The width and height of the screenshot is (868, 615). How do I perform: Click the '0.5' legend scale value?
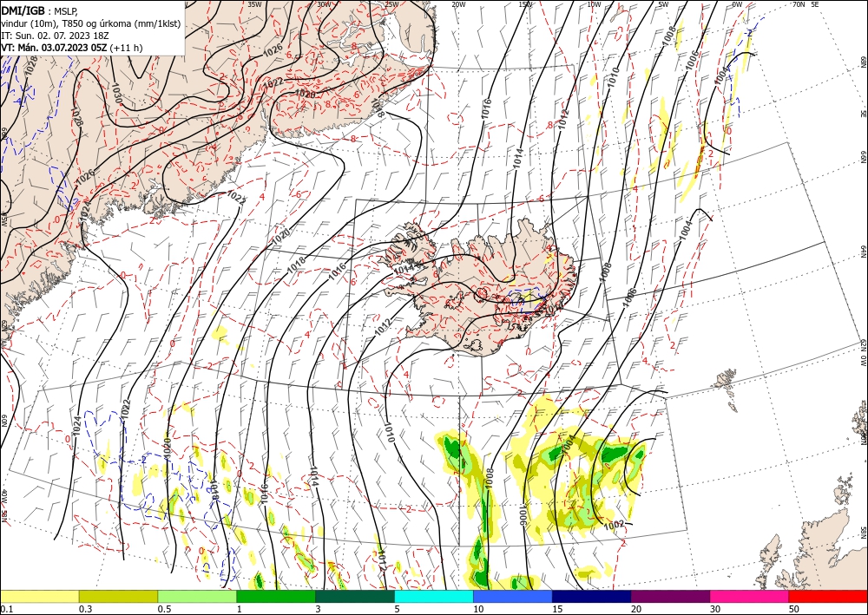click(x=164, y=609)
